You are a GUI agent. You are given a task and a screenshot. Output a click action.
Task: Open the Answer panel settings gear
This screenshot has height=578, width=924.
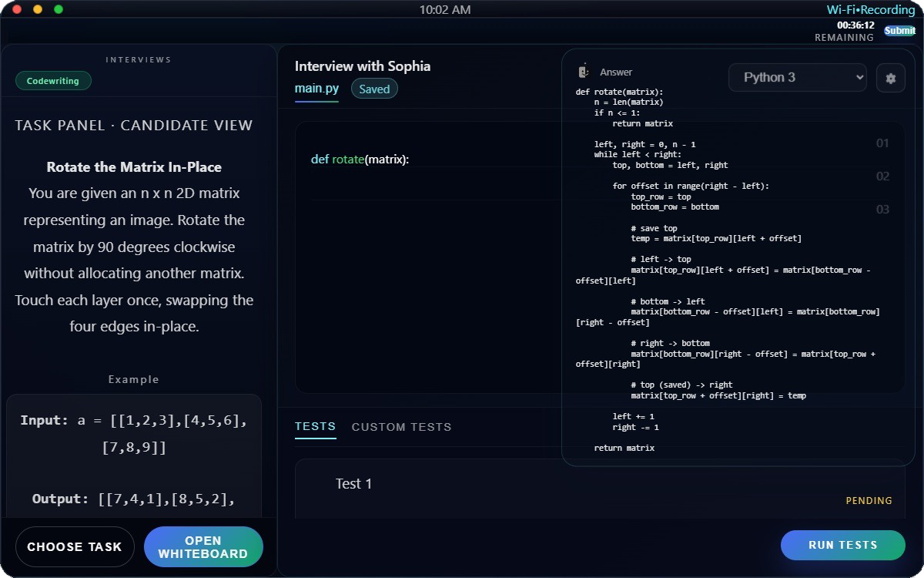tap(890, 77)
